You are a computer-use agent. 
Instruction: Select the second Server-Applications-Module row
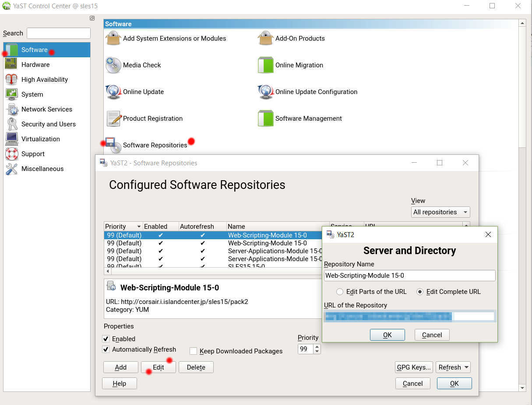pos(213,259)
